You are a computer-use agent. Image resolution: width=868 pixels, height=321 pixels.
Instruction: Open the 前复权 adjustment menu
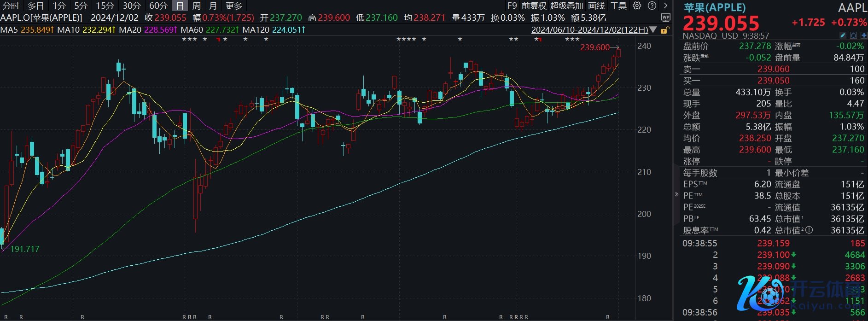tap(534, 6)
